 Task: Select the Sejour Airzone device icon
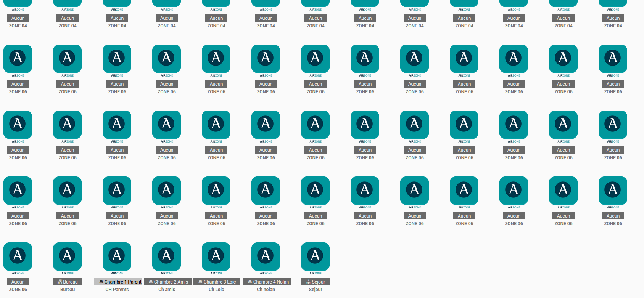[315, 256]
